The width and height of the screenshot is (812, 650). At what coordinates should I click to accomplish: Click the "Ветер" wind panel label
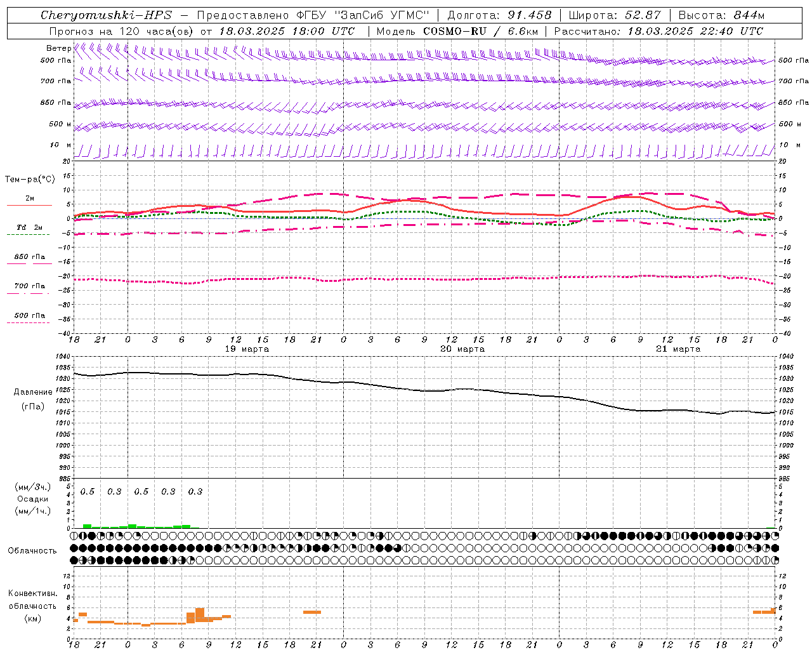coord(58,48)
